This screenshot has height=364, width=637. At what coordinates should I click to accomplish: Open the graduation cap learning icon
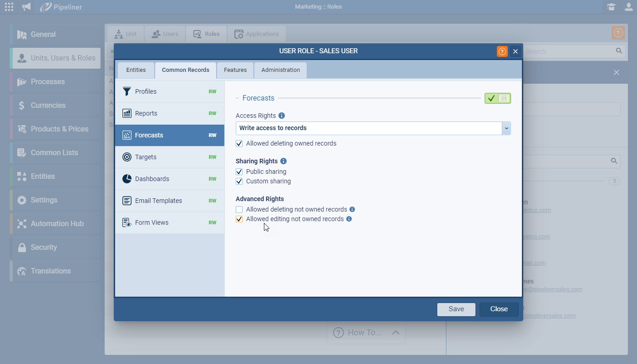click(x=611, y=7)
